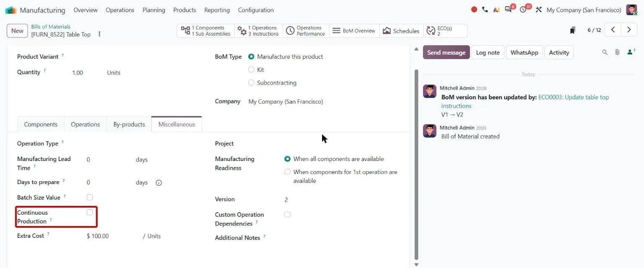Open the Bills of Materials breadcrumb link

point(51,26)
